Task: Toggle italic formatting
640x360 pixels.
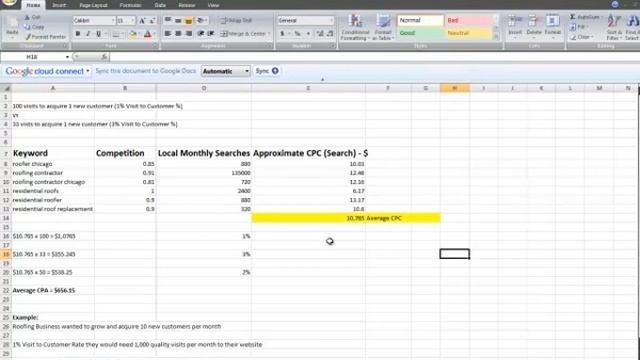Action: click(88, 34)
